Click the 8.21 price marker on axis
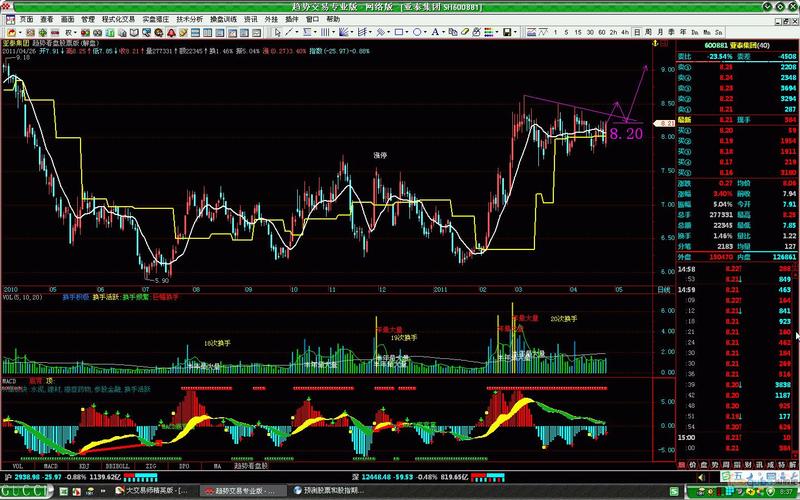Image resolution: width=800 pixels, height=500 pixels. pos(665,123)
